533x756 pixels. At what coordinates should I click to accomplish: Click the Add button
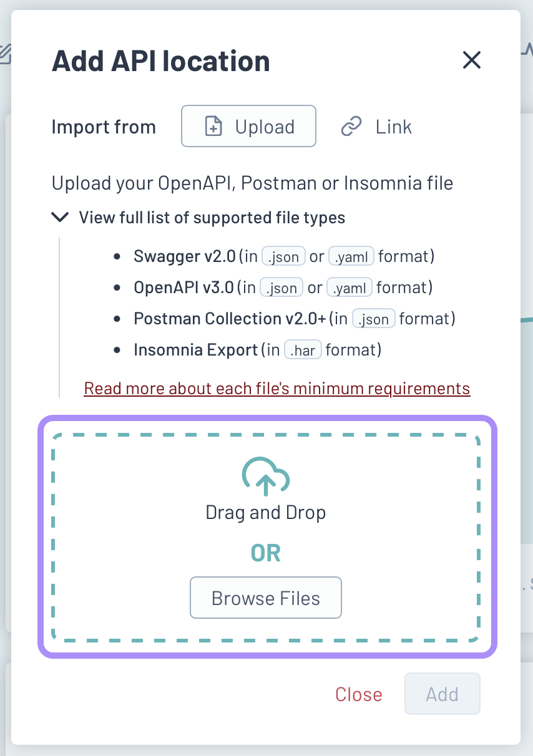coord(442,694)
